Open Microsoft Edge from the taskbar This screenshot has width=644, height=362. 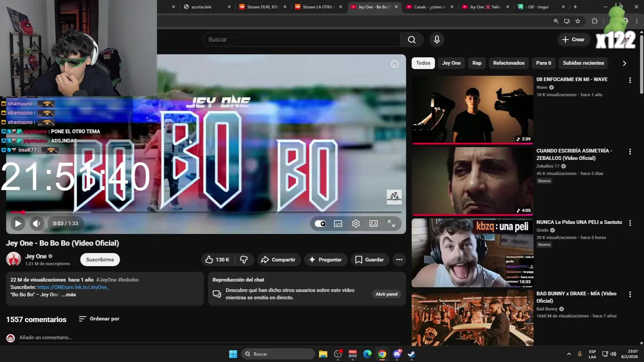coord(367,354)
